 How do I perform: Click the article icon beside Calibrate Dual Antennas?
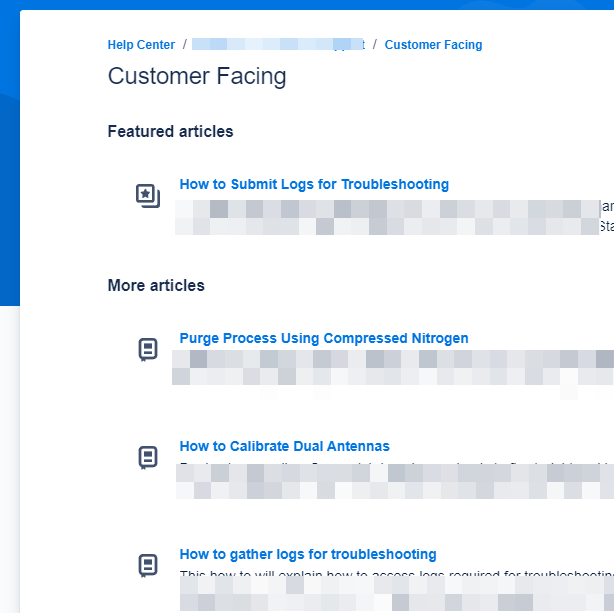(x=148, y=457)
